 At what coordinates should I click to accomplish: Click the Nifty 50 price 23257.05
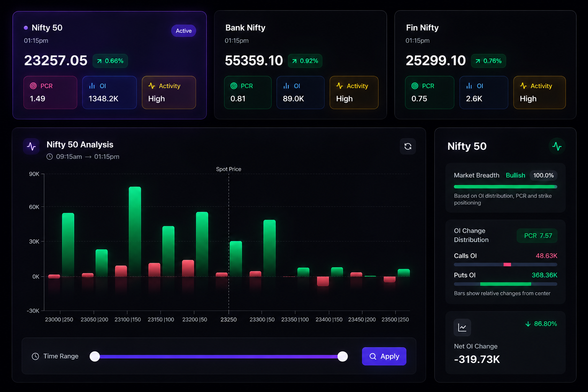click(x=56, y=60)
